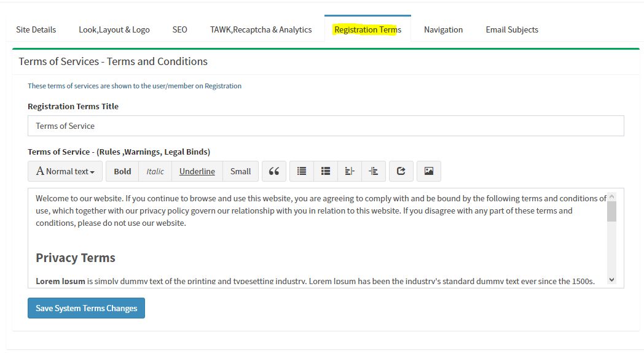
Task: Click the outdent icon in toolbar
Action: (350, 171)
